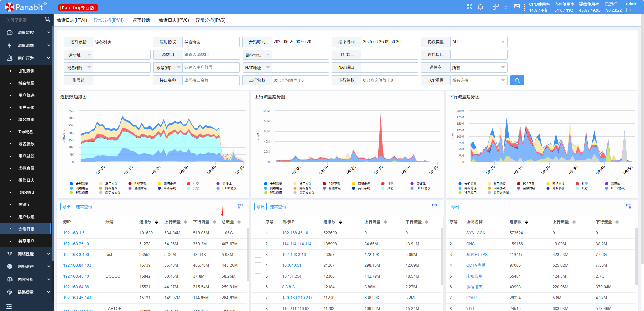Viewport: 644px width, 311px height.
Task: Open protocol link SYN_ACK
Action: (x=476, y=233)
